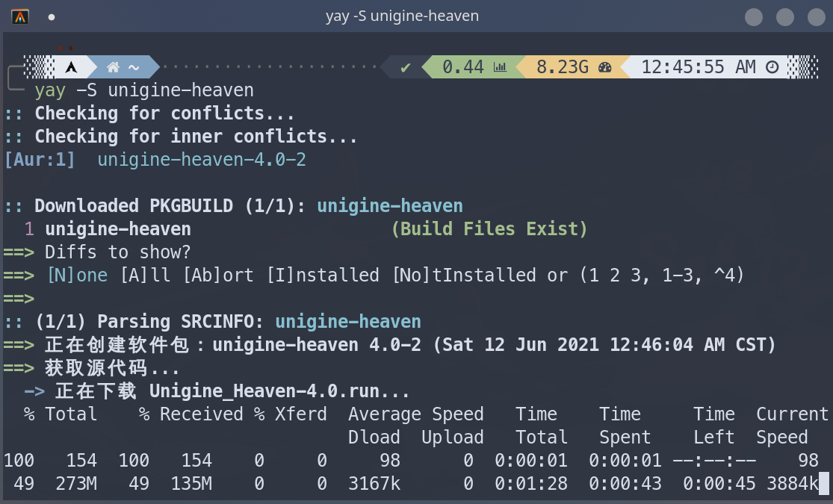
Task: Click the clock icon after 12:45:55 AM
Action: click(x=771, y=66)
